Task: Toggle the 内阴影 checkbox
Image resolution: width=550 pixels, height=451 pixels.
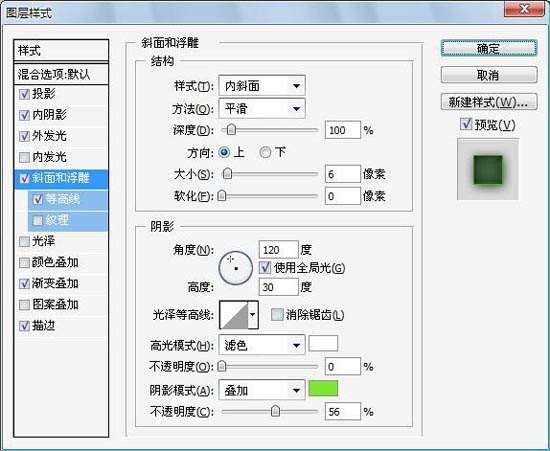Action: click(24, 115)
